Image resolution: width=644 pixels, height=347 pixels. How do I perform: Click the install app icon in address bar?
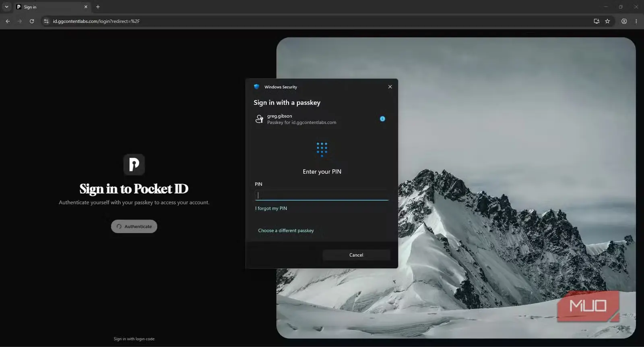coord(597,21)
